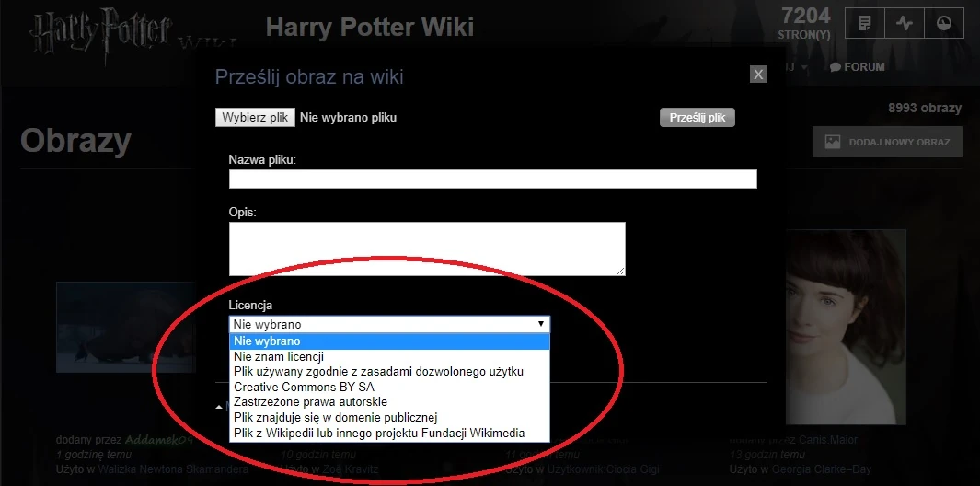
Task: Select the 'Nie znam licencji' option
Action: tap(389, 356)
